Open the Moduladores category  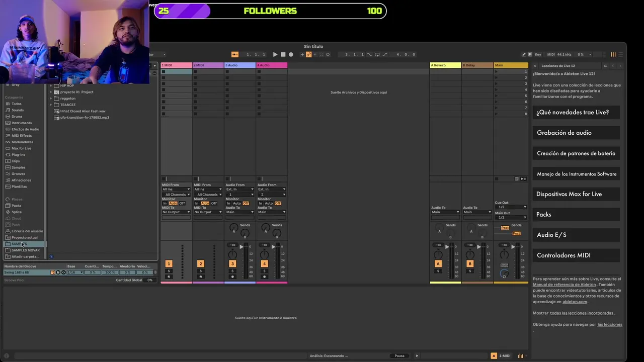22,142
